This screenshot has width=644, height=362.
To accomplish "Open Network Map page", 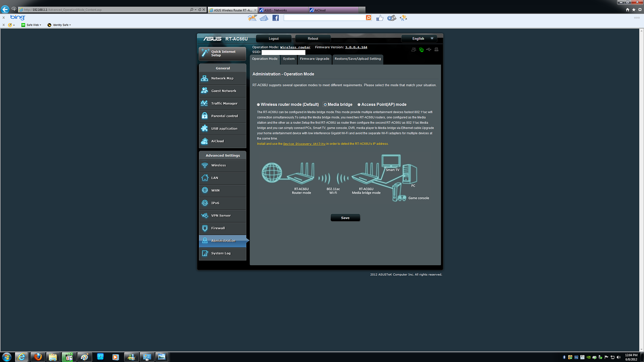I will (x=222, y=78).
